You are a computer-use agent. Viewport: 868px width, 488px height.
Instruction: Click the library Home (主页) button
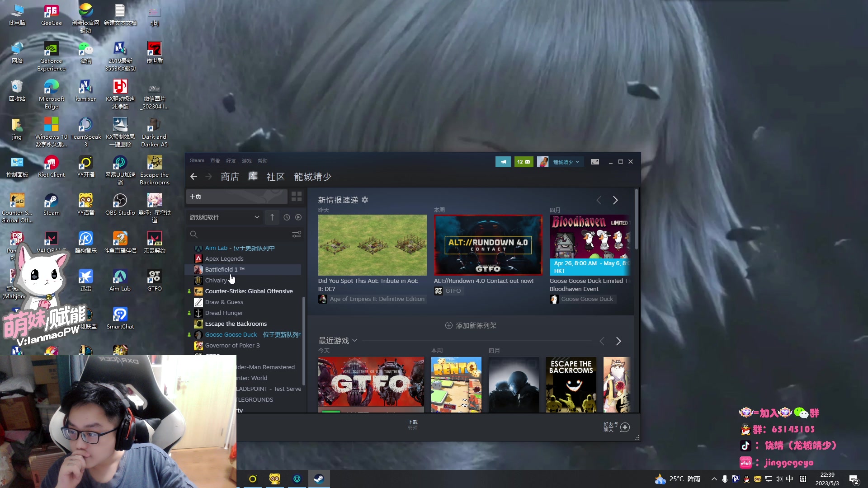tap(237, 197)
